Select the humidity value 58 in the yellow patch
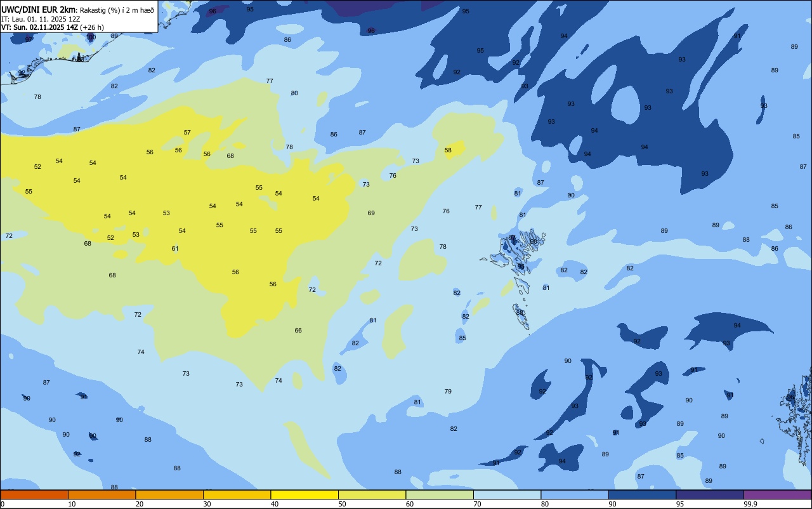 click(448, 150)
